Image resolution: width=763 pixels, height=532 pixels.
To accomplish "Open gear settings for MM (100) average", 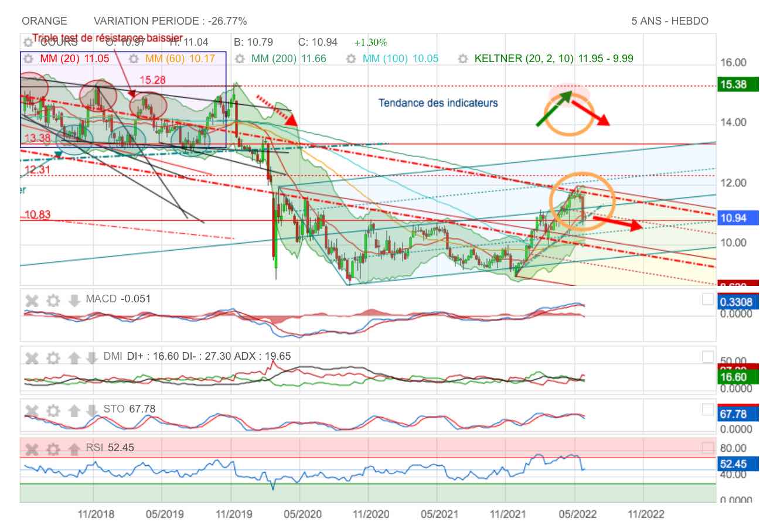I will (351, 59).
